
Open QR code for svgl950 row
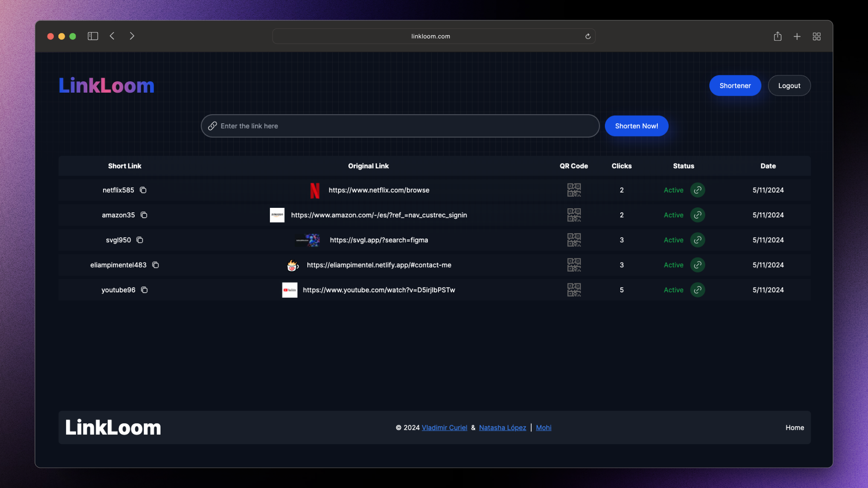[574, 239]
